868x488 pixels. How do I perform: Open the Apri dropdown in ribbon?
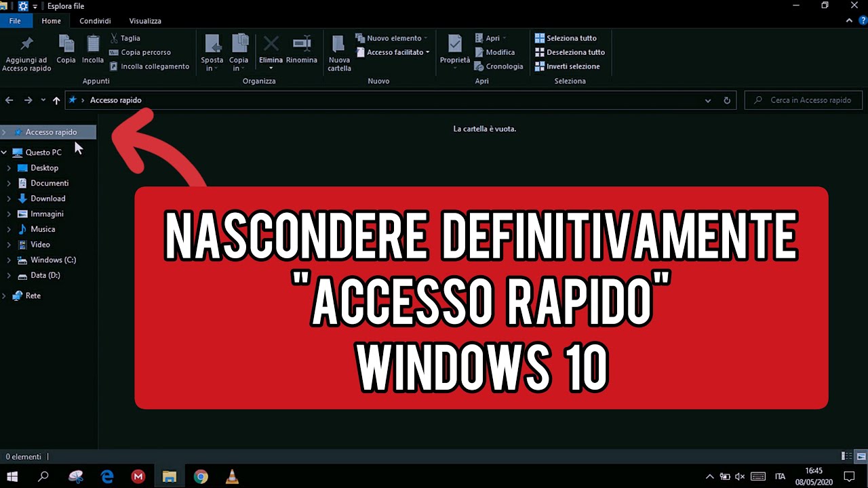[490, 38]
